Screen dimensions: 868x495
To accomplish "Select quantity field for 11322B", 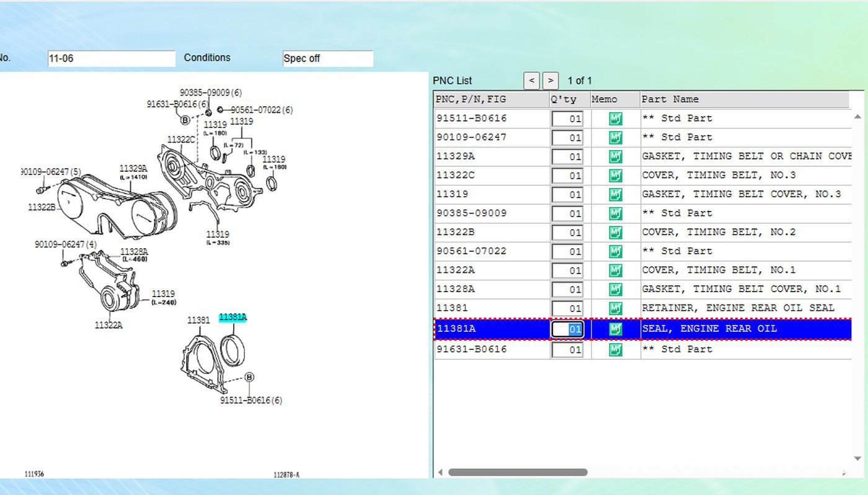I will coord(567,232).
